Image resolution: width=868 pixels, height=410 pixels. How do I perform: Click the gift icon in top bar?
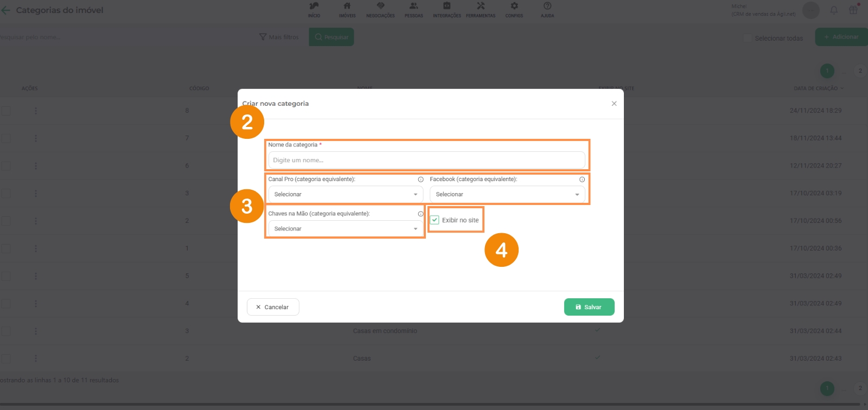853,10
